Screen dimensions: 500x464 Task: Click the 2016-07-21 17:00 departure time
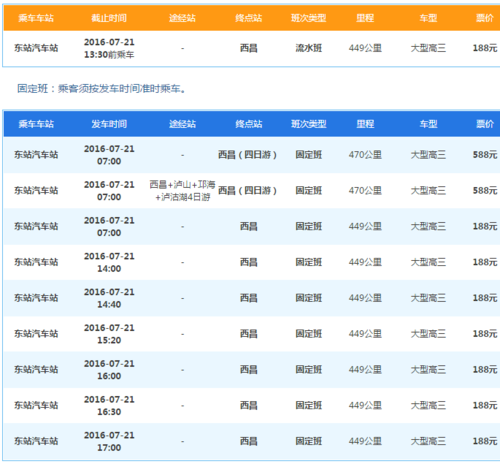(x=109, y=441)
